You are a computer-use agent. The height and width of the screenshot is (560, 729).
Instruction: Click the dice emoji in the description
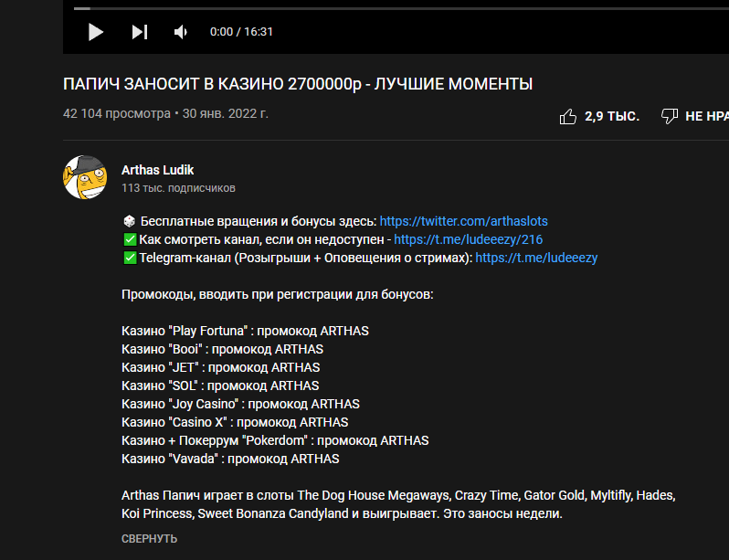[129, 221]
